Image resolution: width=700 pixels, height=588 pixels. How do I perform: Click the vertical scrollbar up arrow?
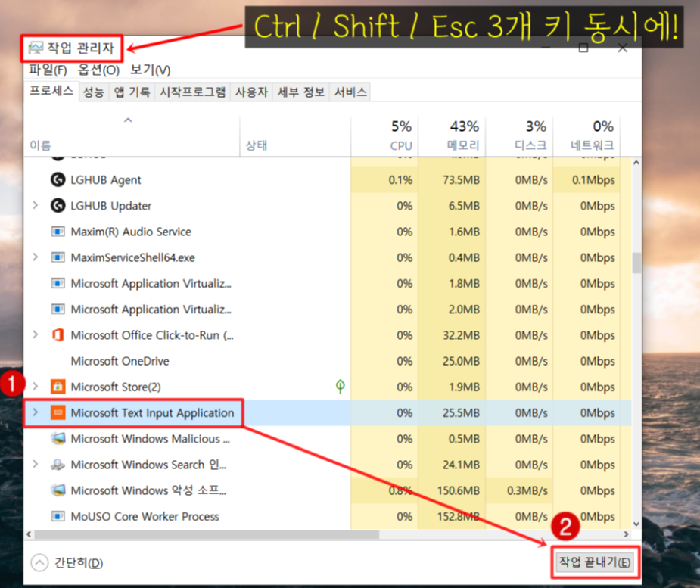coord(636,163)
